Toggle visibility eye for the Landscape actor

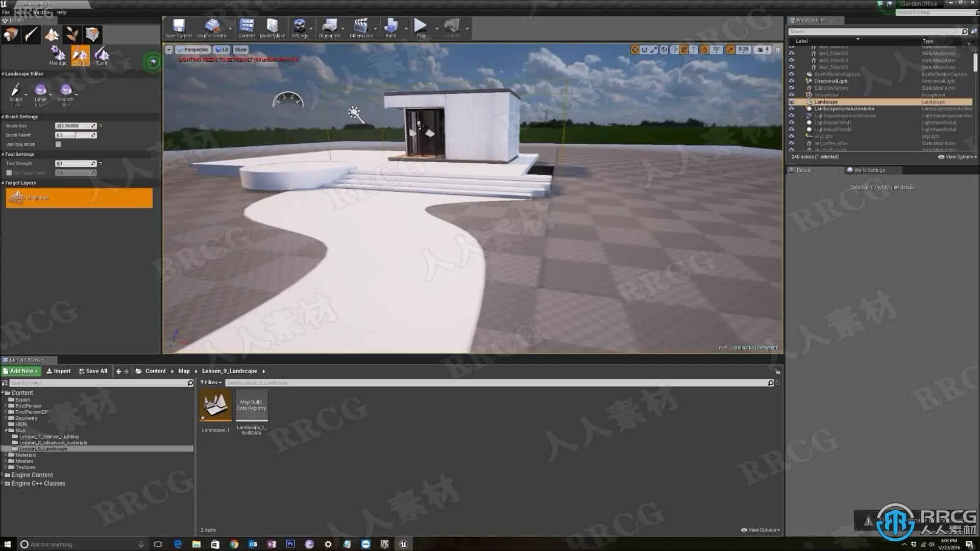click(x=792, y=102)
